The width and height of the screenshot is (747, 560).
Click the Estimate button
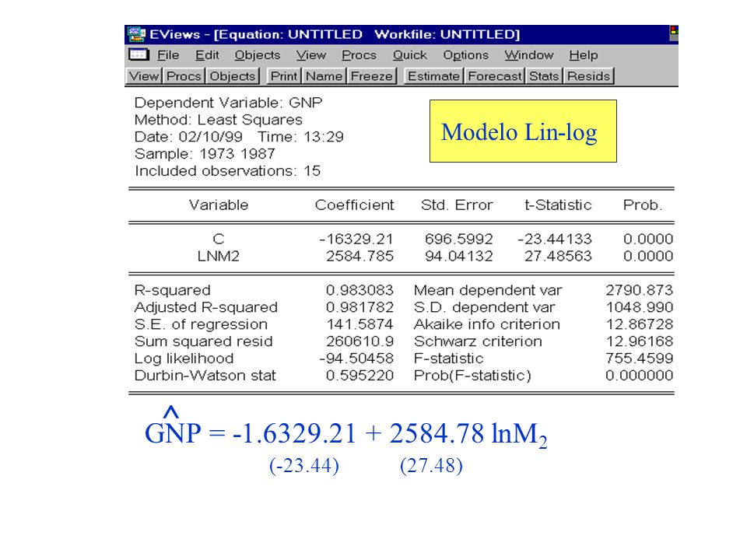(x=433, y=76)
